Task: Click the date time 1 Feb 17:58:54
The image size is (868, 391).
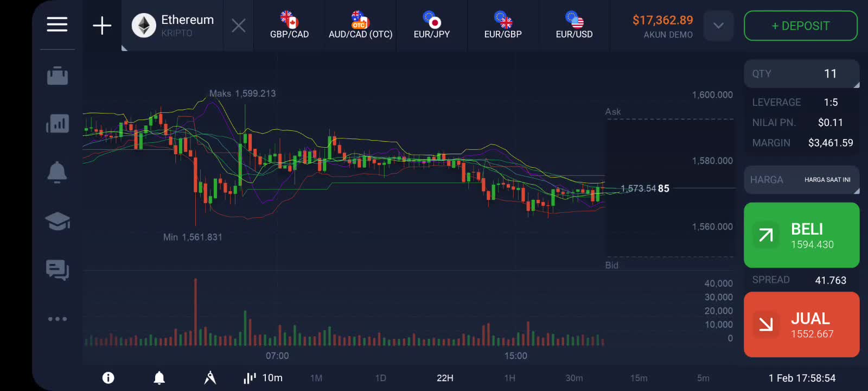Action: [802, 378]
